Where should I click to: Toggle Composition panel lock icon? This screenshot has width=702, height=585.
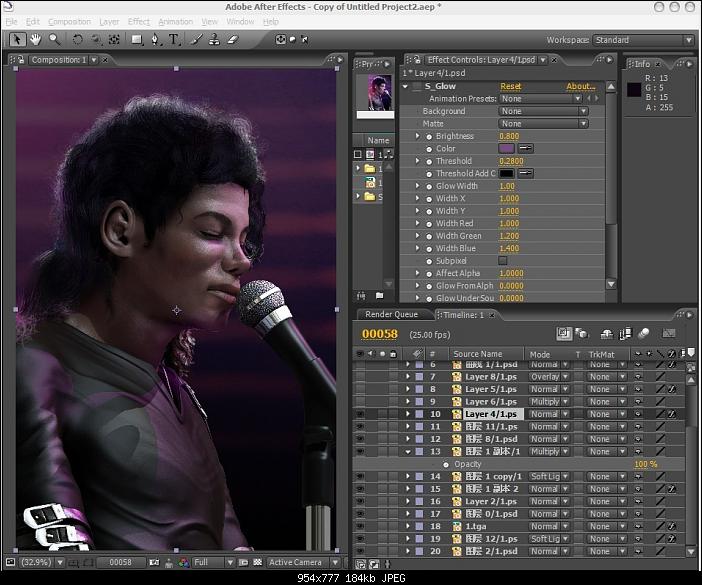coord(21,60)
